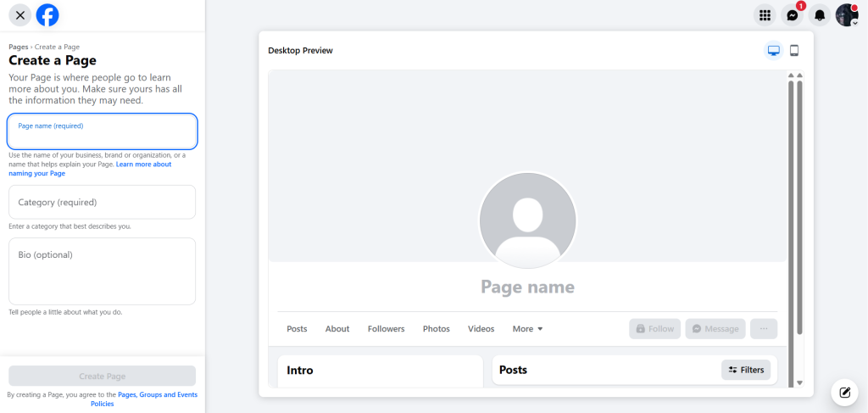Click the Message button in preview
The image size is (868, 413).
click(x=715, y=329)
